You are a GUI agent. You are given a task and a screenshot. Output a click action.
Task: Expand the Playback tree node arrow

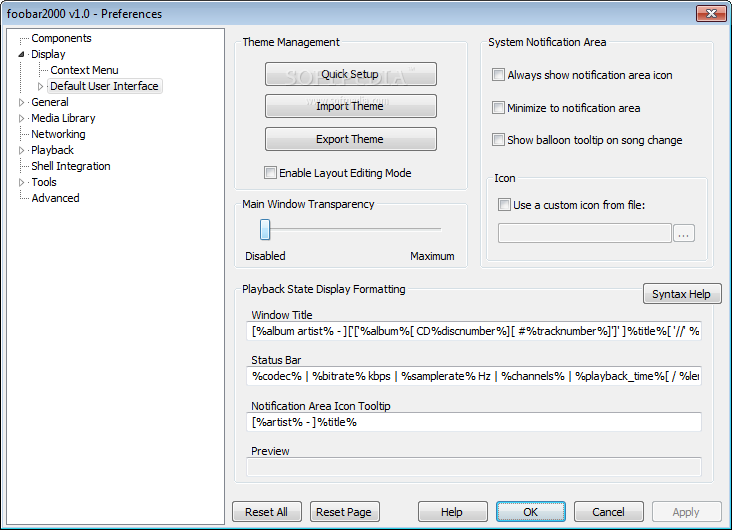(x=21, y=150)
